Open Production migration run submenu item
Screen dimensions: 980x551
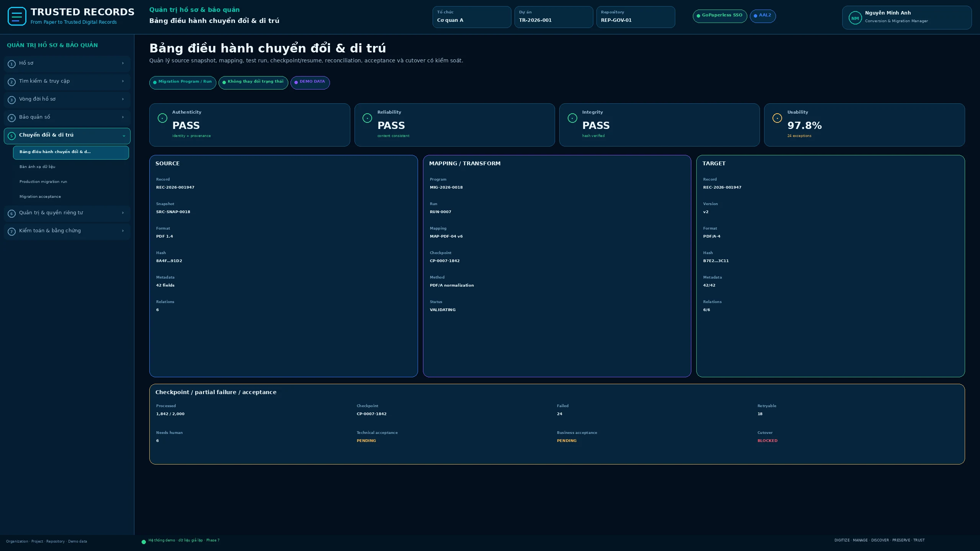pyautogui.click(x=71, y=182)
